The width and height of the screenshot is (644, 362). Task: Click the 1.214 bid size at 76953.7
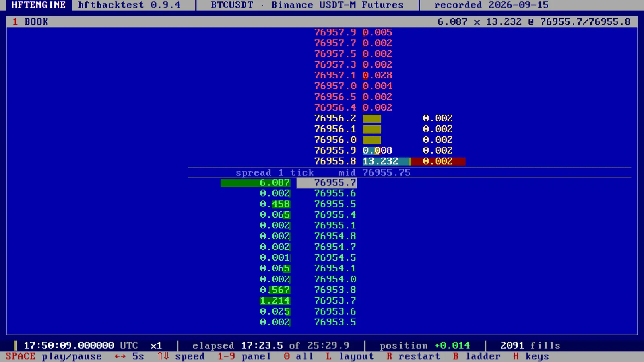point(275,301)
